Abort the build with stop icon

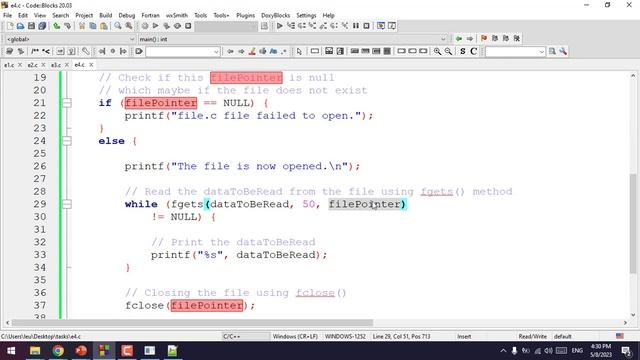(x=188, y=26)
